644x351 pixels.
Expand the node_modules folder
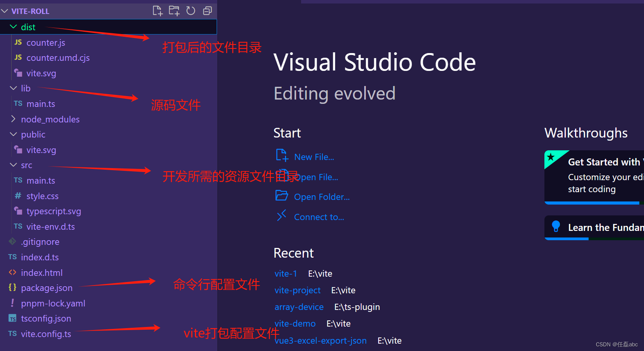pyautogui.click(x=13, y=119)
